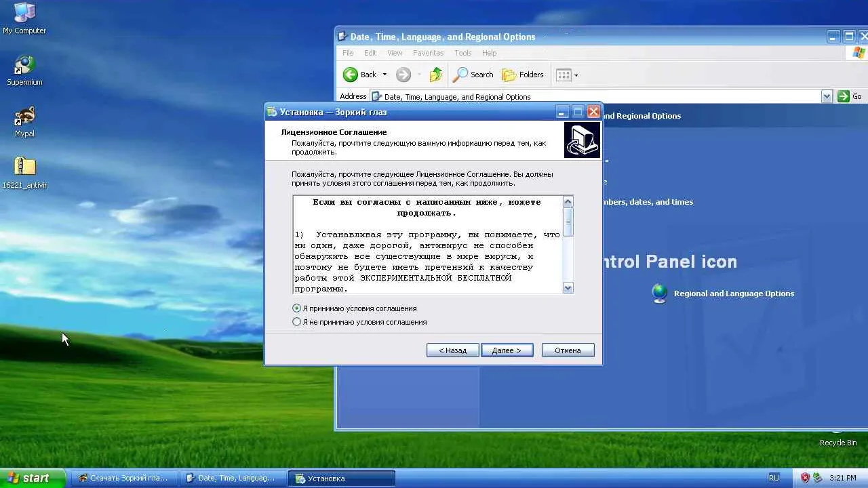This screenshot has height=488, width=868.
Task: Open the Favorites menu
Action: point(428,53)
